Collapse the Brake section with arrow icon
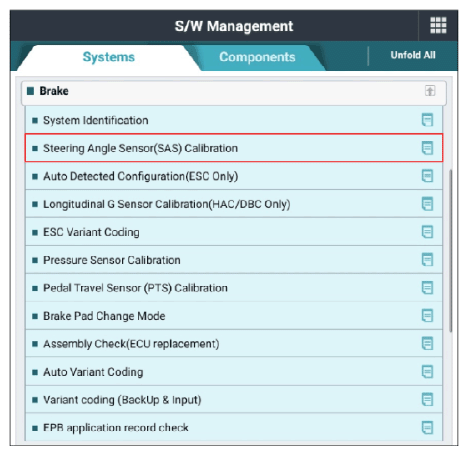 pyautogui.click(x=430, y=91)
